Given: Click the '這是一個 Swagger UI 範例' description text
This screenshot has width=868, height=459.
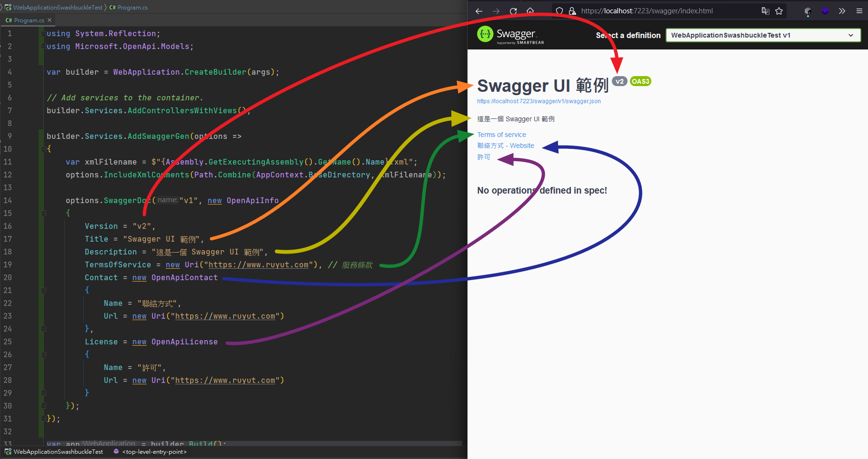Looking at the screenshot, I should click(x=516, y=119).
